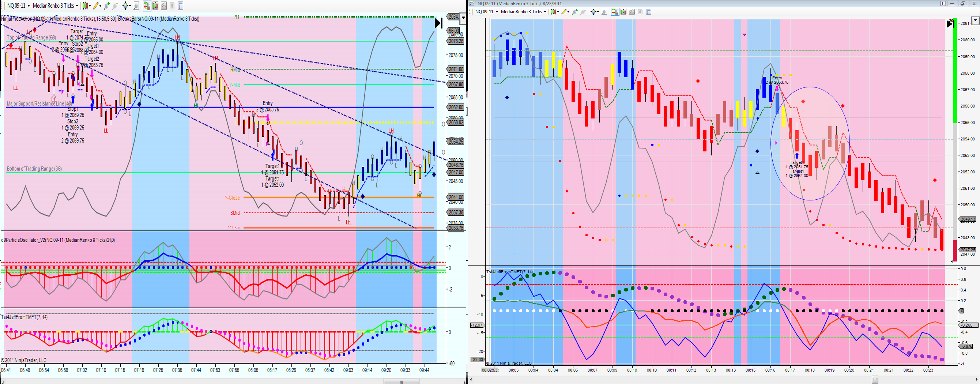Viewport: 980px width, 384px height.
Task: Click the -12.97 value marker on Tsi4Jeff panel
Action: [477, 325]
